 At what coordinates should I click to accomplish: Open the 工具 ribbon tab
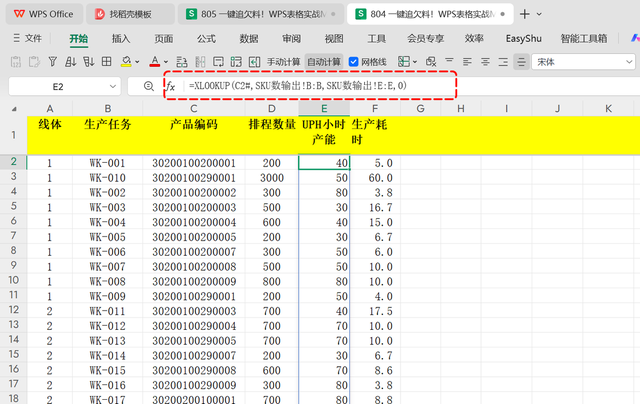[376, 39]
